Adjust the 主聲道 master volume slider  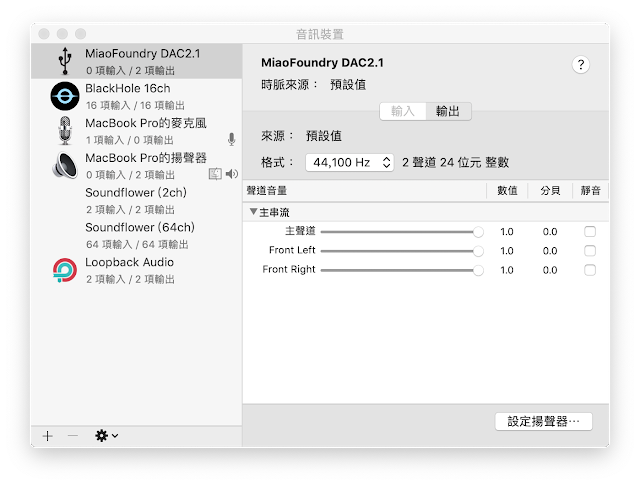(x=402, y=232)
